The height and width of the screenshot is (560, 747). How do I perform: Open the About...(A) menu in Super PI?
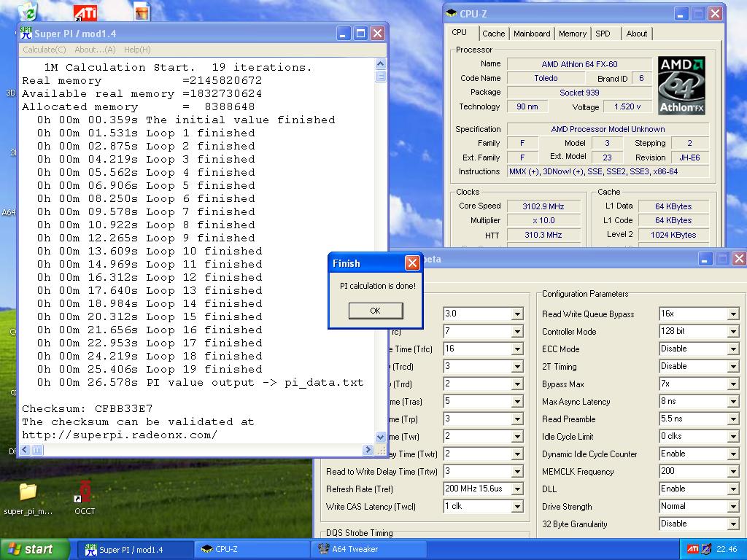95,50
